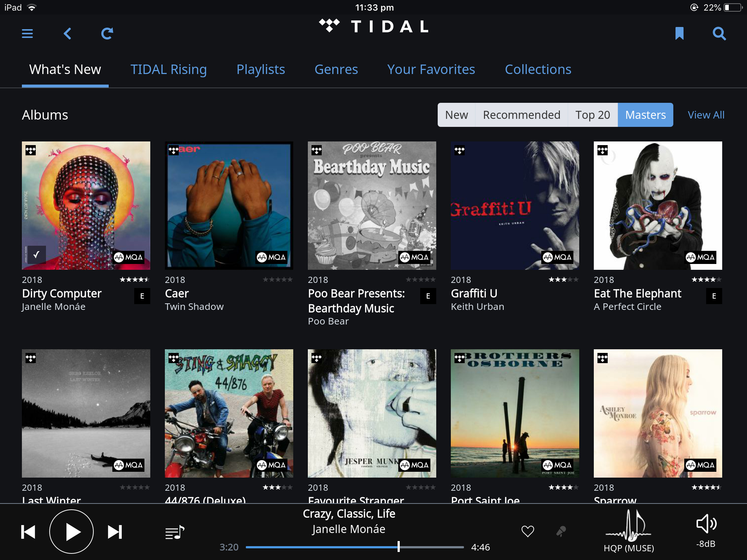
Task: Open the Bearthday Music album cover
Action: click(x=372, y=206)
